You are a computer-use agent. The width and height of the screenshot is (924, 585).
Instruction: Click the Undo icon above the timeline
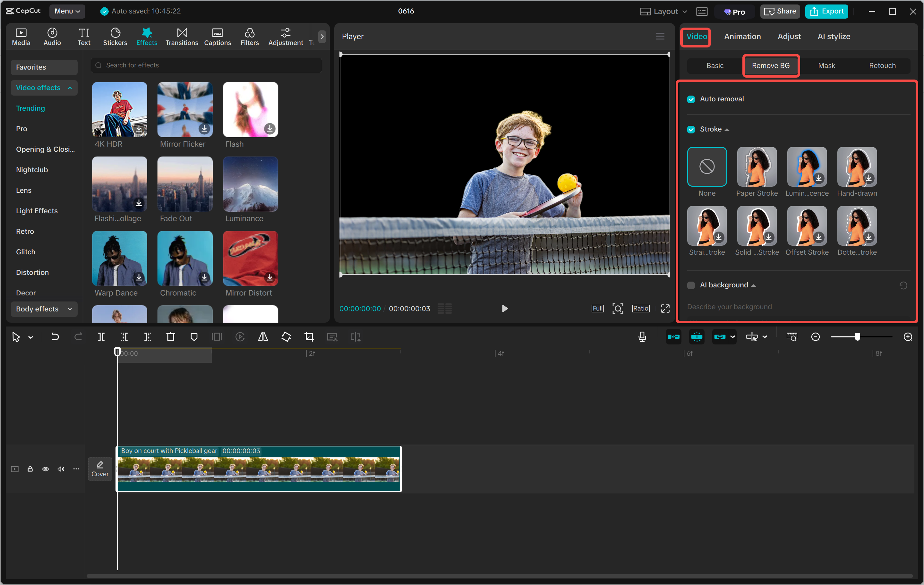(x=55, y=337)
